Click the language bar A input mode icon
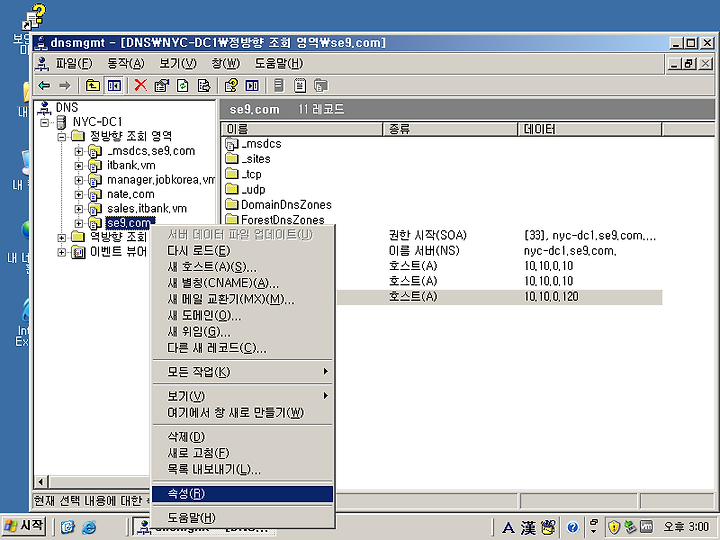 (508, 528)
